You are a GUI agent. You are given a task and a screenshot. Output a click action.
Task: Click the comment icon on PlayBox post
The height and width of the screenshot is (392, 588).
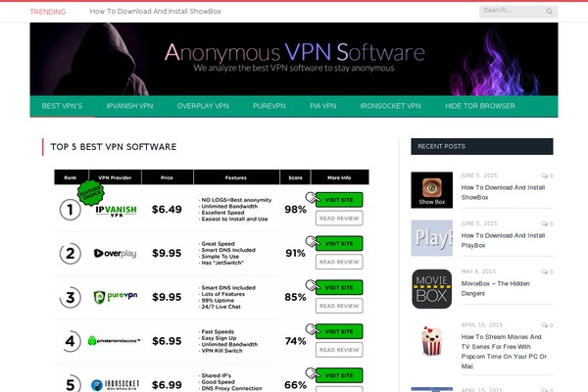pyautogui.click(x=544, y=224)
